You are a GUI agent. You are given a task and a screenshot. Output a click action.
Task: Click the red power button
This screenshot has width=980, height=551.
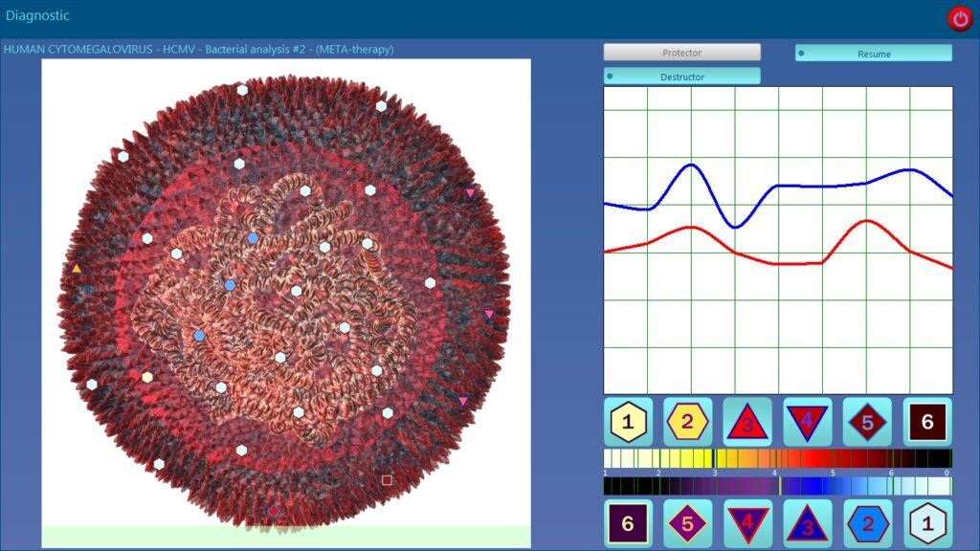(x=960, y=19)
